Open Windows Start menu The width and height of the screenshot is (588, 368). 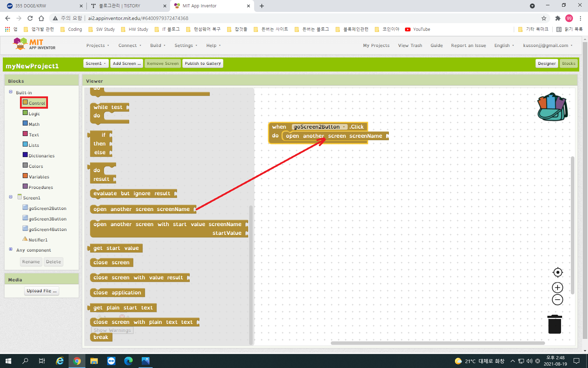[x=8, y=361]
